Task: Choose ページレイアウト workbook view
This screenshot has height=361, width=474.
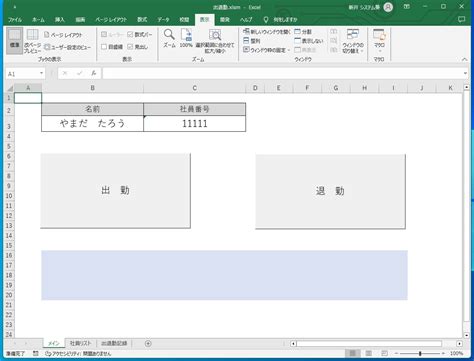Action: point(63,35)
